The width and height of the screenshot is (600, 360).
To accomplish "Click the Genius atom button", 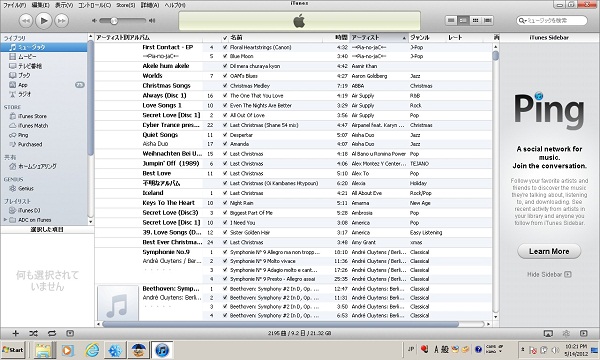I will pos(566,334).
